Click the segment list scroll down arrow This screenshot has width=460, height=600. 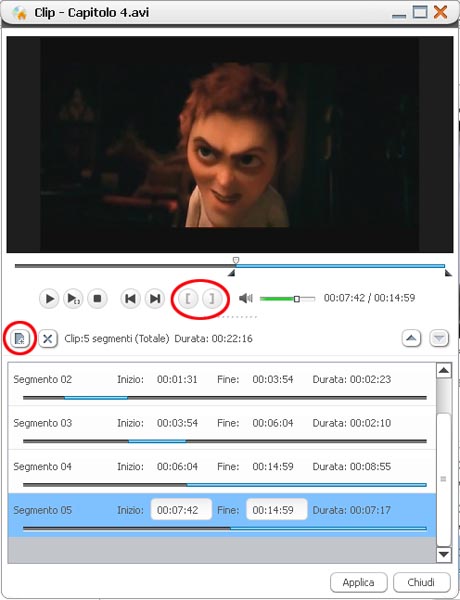pyautogui.click(x=444, y=554)
